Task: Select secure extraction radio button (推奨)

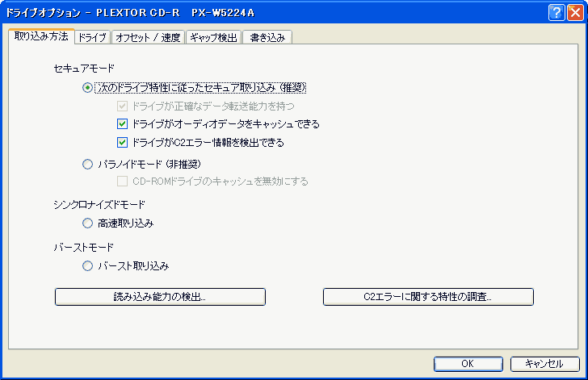Action: click(x=87, y=88)
